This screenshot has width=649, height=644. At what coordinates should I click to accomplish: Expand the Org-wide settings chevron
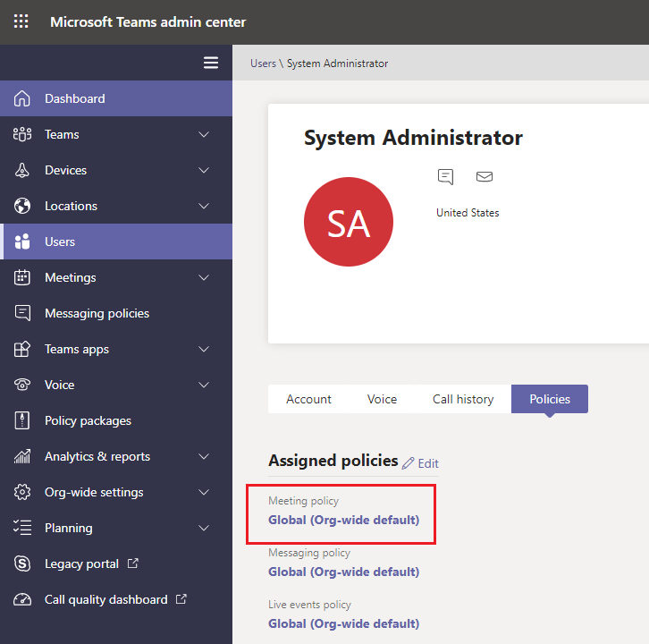point(204,492)
